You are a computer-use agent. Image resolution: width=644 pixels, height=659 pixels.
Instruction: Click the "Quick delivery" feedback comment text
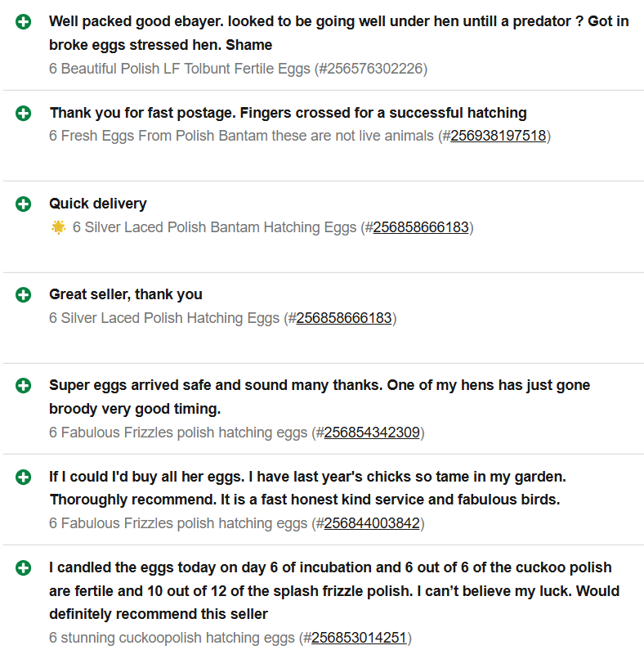pos(98,204)
